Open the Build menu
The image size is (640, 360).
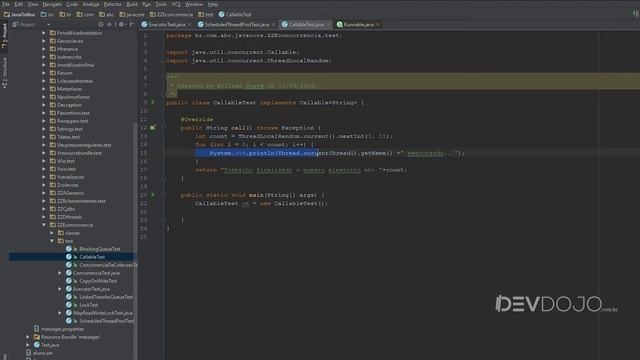point(132,4)
